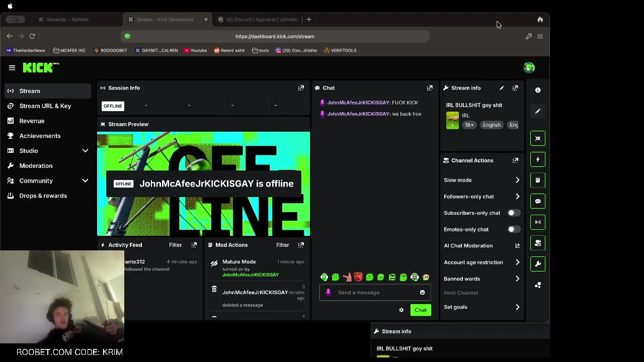This screenshot has height=362, width=644.
Task: Go to Revenue page
Action: tap(48, 121)
